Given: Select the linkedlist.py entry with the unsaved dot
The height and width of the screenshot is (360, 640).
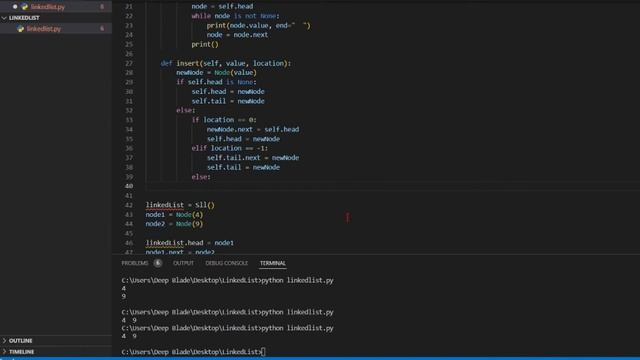Looking at the screenshot, I should (x=48, y=7).
